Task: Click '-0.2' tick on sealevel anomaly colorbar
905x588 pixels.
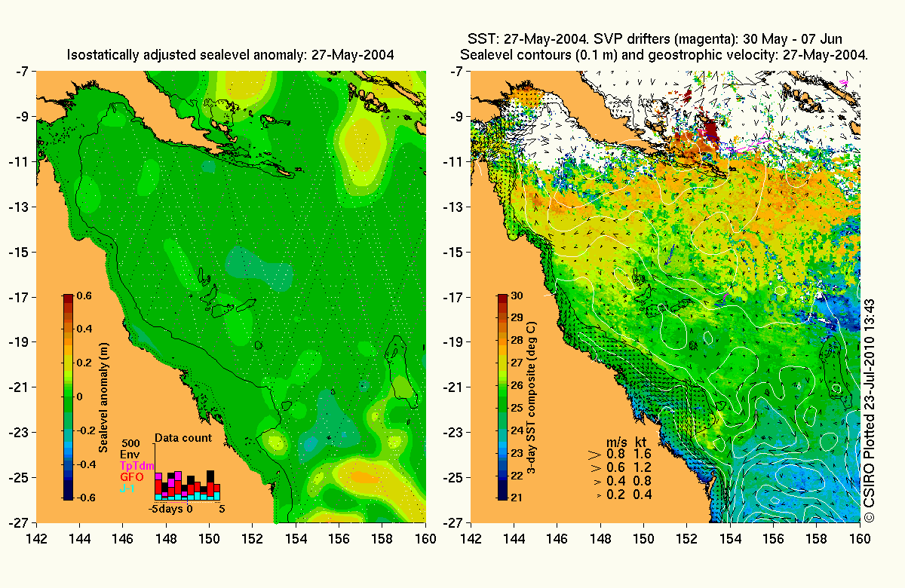Action: click(x=84, y=430)
